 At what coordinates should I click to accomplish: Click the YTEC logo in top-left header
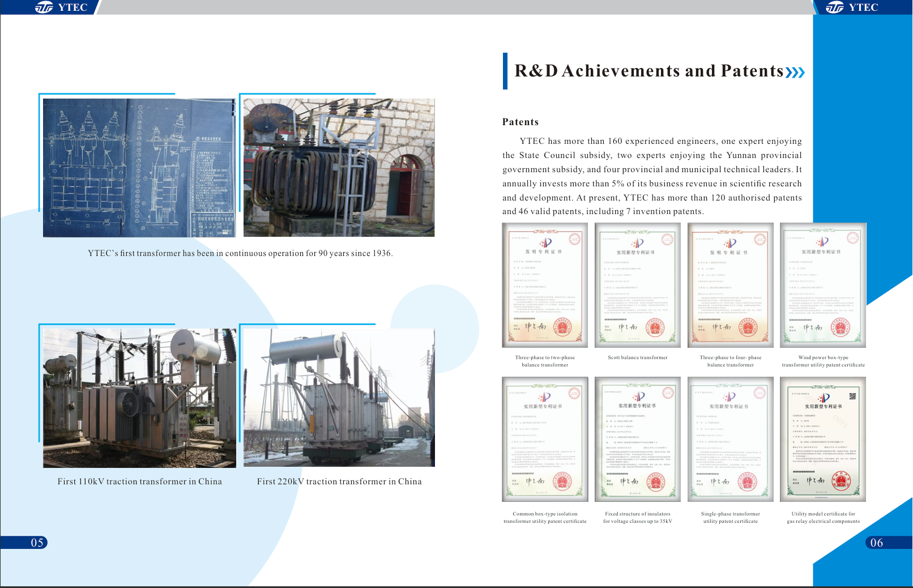(x=61, y=7)
